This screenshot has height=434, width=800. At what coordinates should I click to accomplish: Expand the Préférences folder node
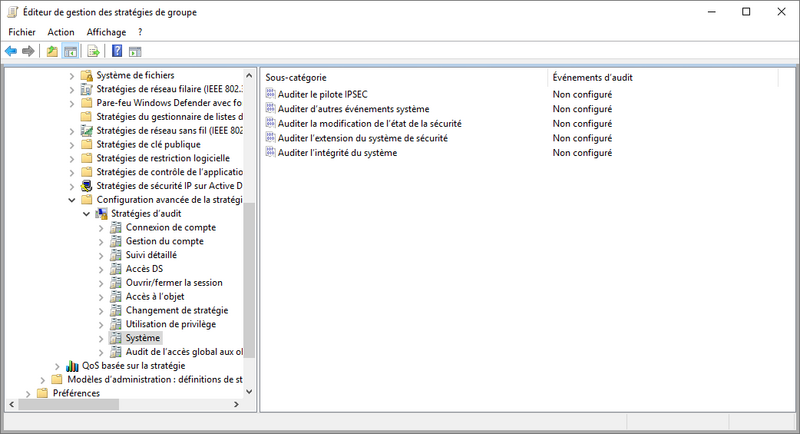(x=27, y=393)
